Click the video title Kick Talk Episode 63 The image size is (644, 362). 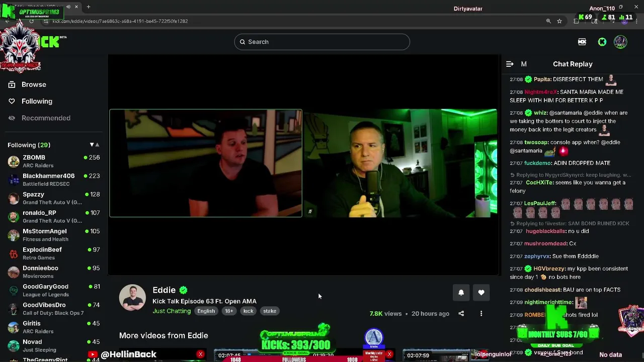coord(204,301)
